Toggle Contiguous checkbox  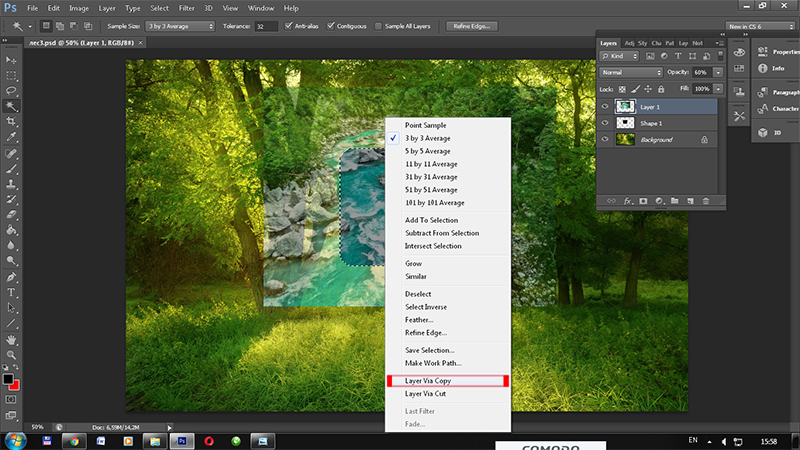[331, 26]
